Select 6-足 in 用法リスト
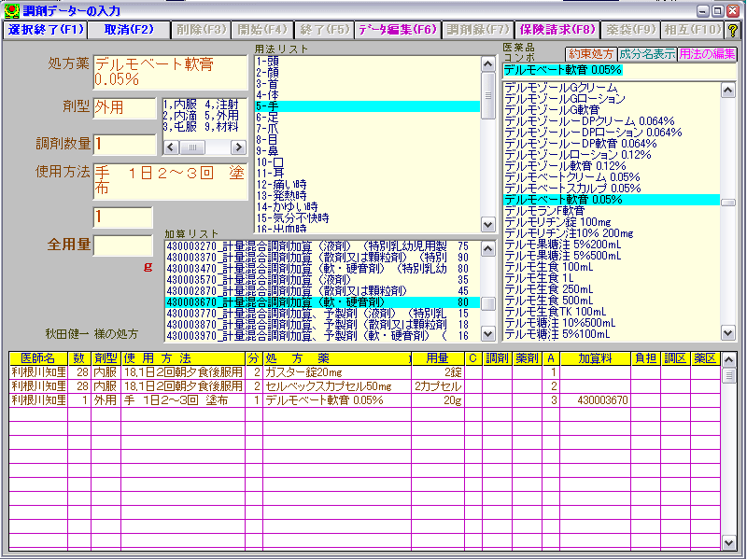 click(x=367, y=118)
